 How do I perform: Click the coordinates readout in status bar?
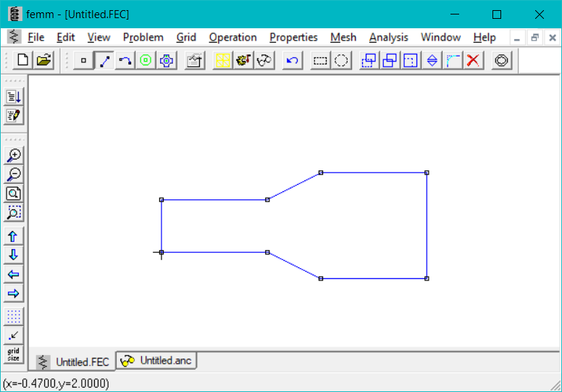[x=56, y=383]
